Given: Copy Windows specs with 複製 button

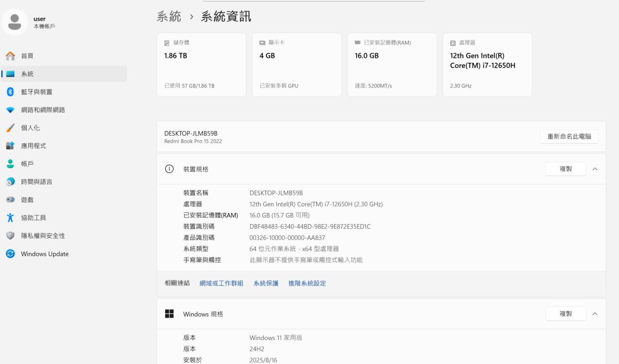Looking at the screenshot, I should point(565,314).
